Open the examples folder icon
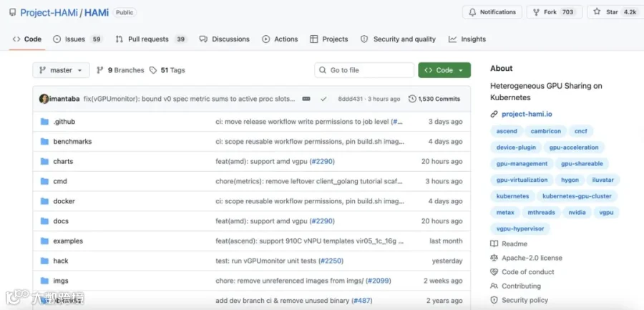 pos(44,241)
